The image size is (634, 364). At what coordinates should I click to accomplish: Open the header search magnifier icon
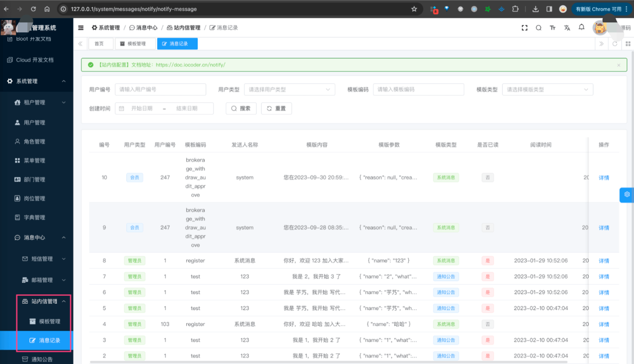[x=539, y=28]
